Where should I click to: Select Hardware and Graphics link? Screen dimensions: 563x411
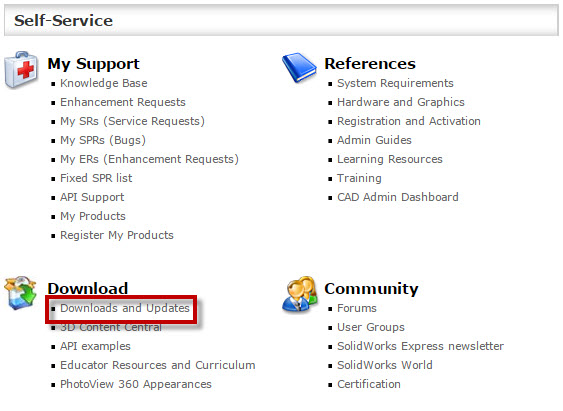(401, 102)
